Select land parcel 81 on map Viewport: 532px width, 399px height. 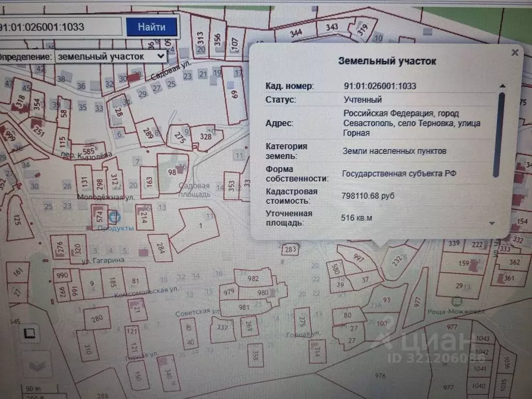click(136, 281)
